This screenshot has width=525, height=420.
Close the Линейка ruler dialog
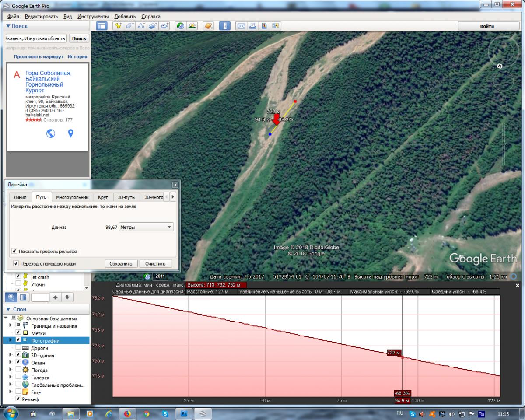click(x=175, y=185)
